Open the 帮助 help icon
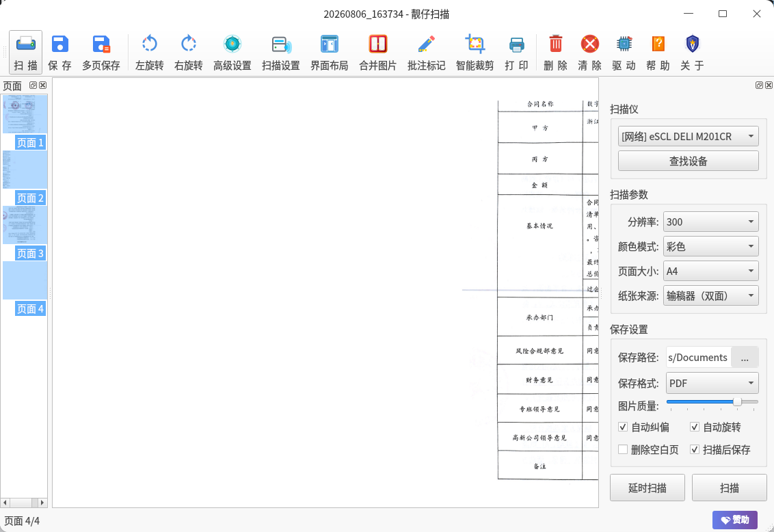This screenshot has height=532, width=774. pyautogui.click(x=658, y=52)
